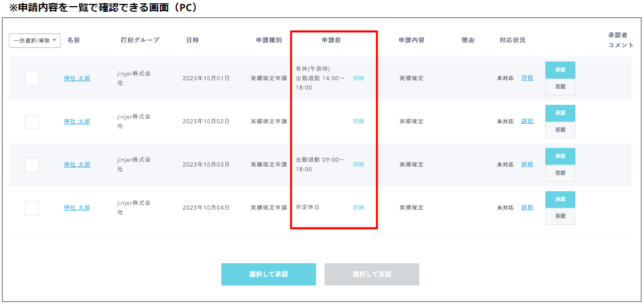Click the 日時 column header
The image size is (644, 305).
[x=192, y=40]
